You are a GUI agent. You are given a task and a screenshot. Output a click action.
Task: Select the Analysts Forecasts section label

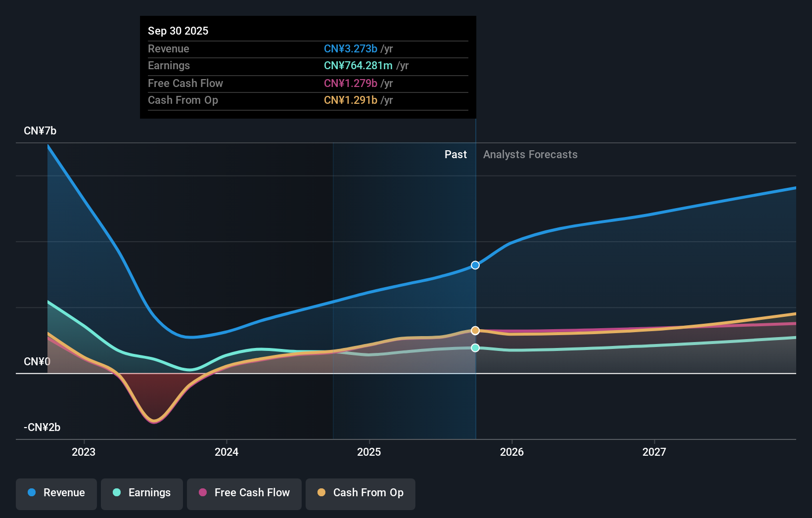(530, 154)
